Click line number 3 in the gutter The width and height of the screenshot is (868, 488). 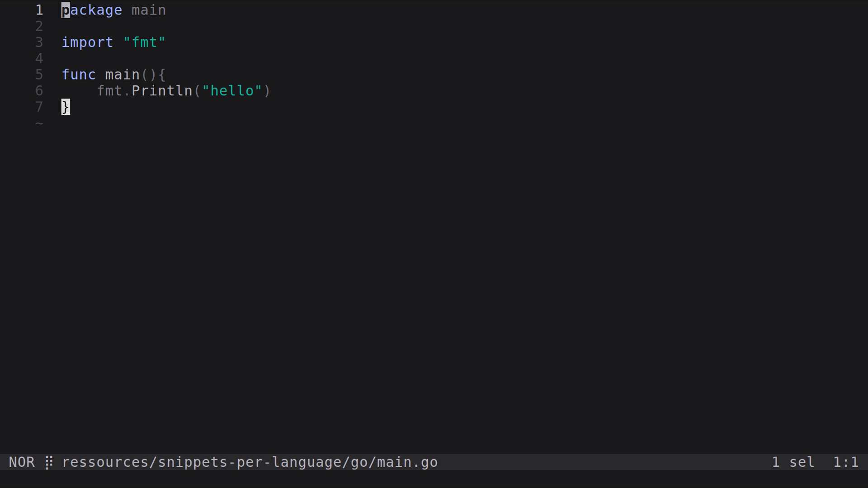[39, 42]
